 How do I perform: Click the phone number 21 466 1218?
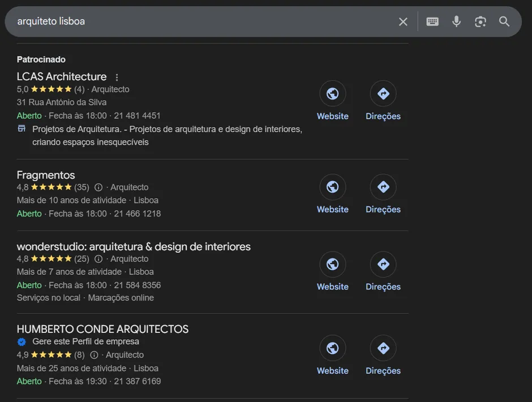click(138, 214)
